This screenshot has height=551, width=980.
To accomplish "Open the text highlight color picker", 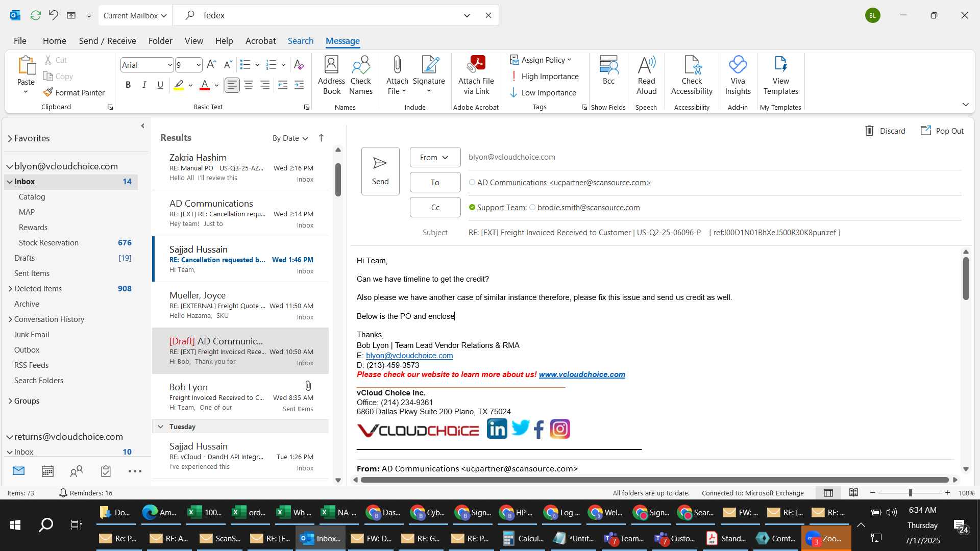I will click(x=190, y=85).
